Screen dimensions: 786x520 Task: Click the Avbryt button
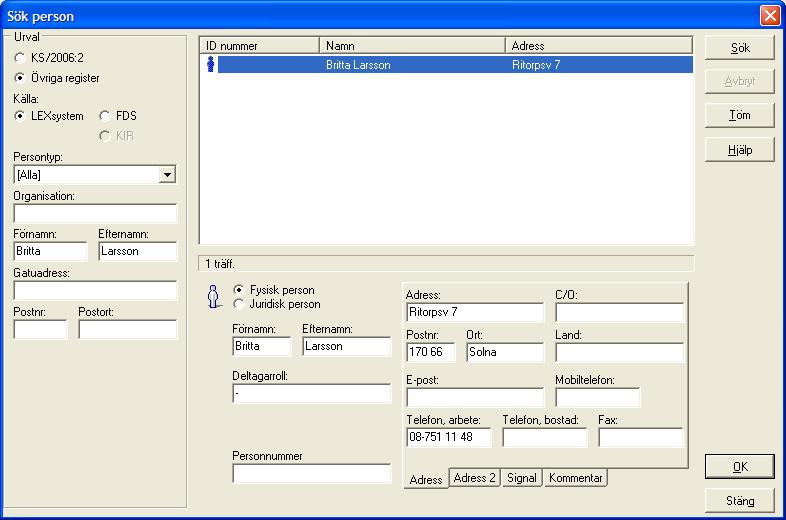point(739,81)
